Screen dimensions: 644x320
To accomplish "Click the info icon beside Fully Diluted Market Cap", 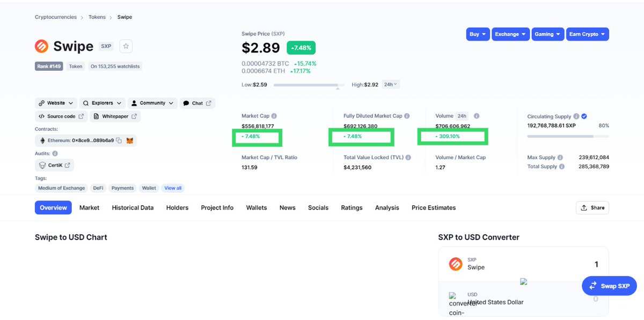I will [407, 116].
